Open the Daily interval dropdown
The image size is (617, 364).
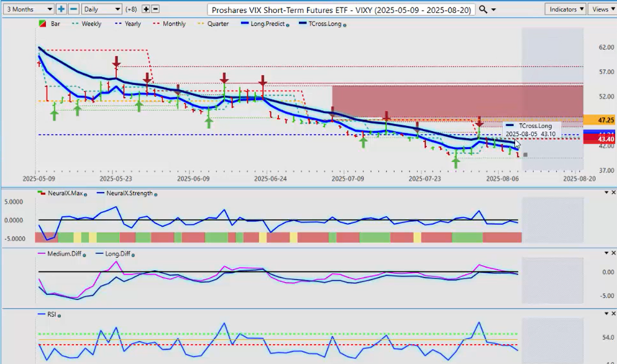[101, 9]
